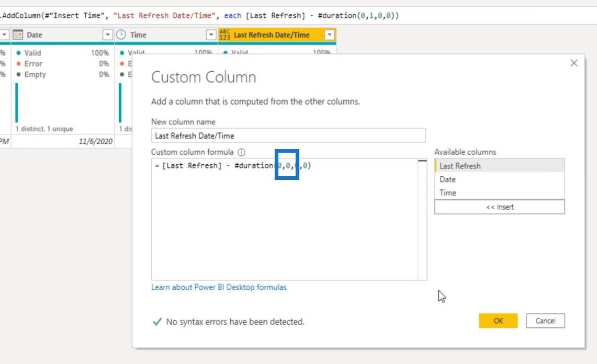Cancel the Custom Column dialog
The height and width of the screenshot is (364, 597).
545,321
